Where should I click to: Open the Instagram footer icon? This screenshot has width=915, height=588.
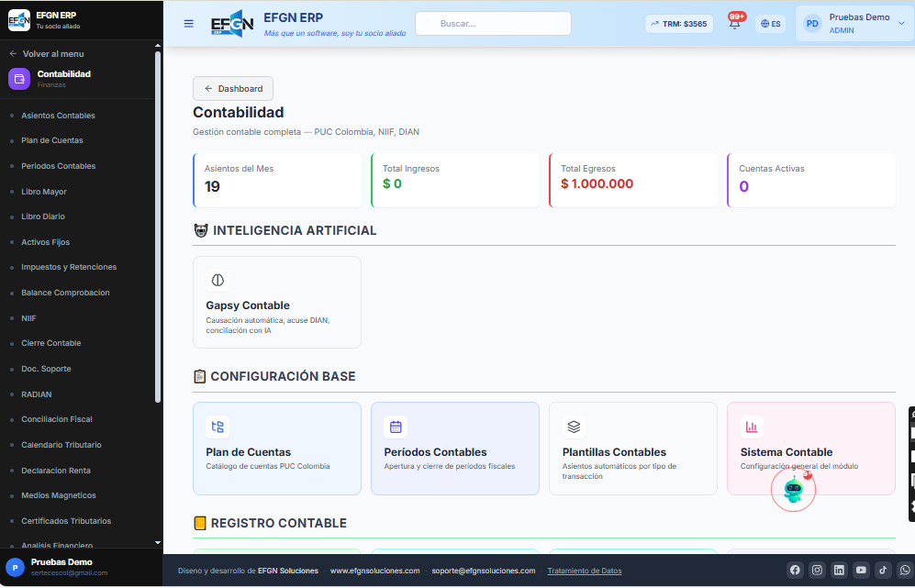tap(817, 570)
